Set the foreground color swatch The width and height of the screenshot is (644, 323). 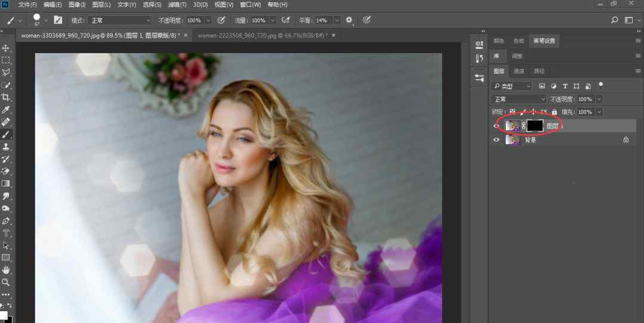coord(4,316)
